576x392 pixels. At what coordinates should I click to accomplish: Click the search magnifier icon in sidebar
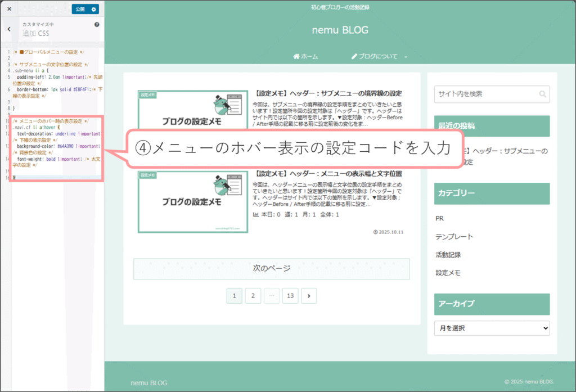[542, 94]
